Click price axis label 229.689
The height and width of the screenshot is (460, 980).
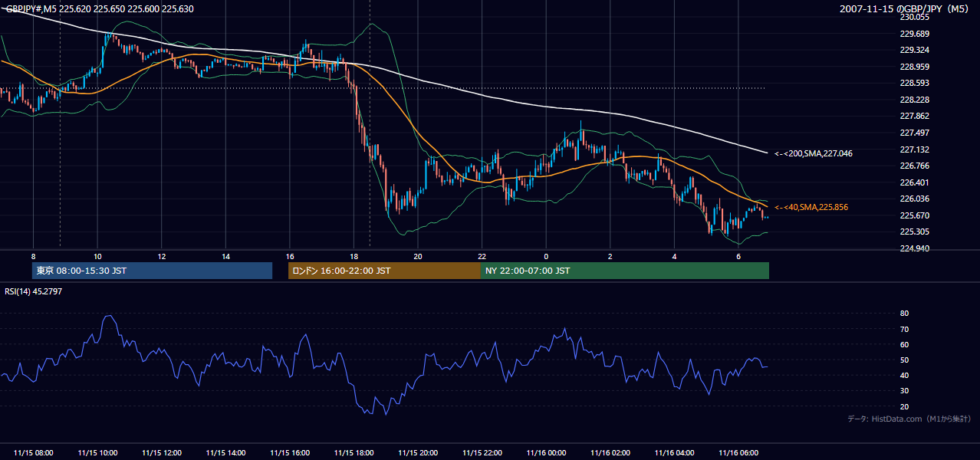[x=914, y=34]
